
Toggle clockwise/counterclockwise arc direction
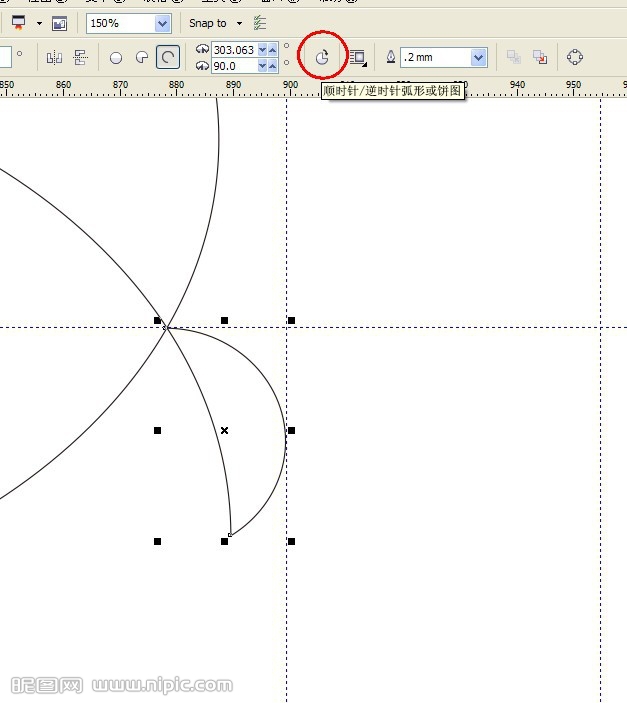click(x=322, y=57)
